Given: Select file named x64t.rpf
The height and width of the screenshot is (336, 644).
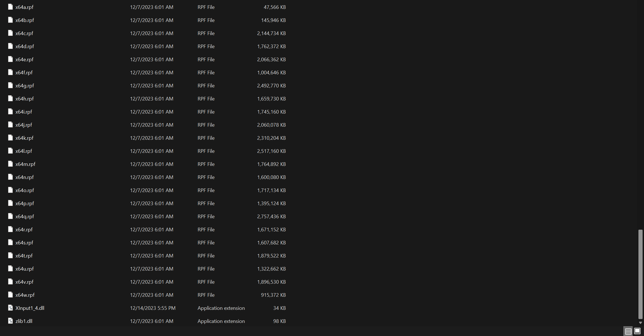Looking at the screenshot, I should tap(24, 256).
